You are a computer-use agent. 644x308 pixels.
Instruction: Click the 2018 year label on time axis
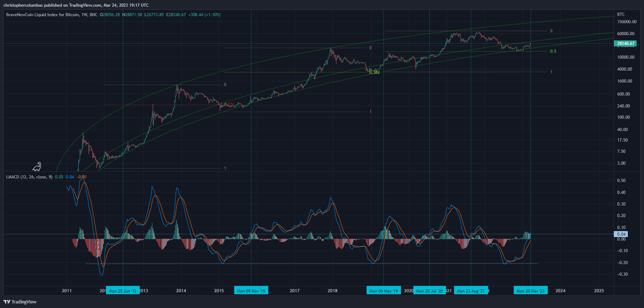[333, 291]
